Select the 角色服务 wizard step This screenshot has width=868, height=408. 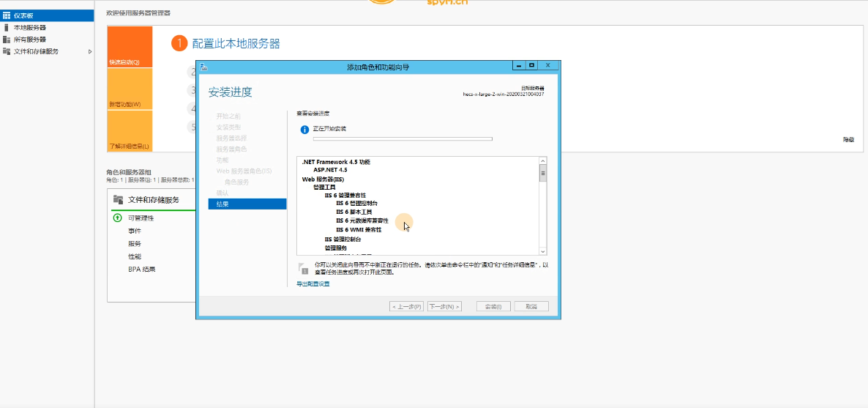pyautogui.click(x=237, y=182)
